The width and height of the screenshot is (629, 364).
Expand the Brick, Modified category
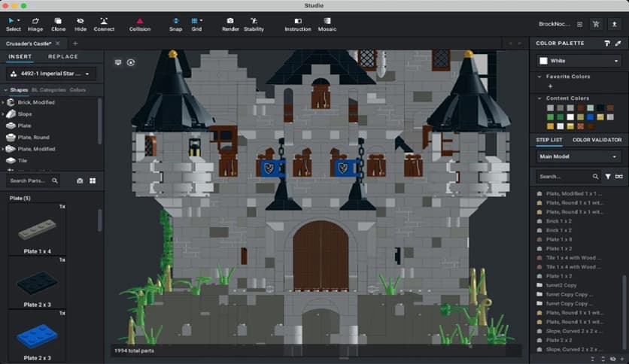(5, 102)
